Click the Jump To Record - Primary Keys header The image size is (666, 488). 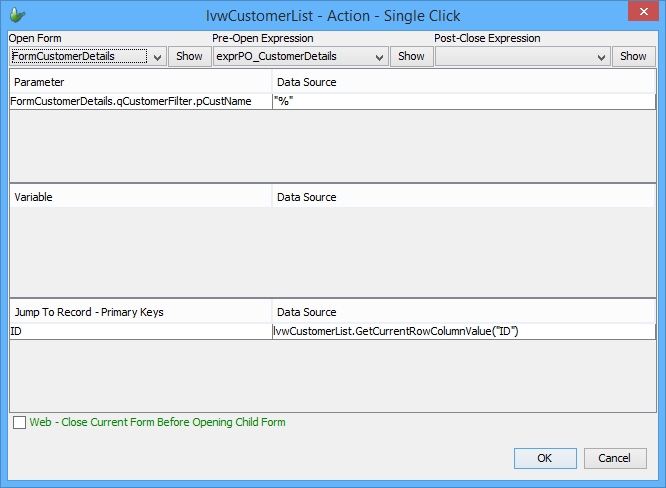click(140, 312)
